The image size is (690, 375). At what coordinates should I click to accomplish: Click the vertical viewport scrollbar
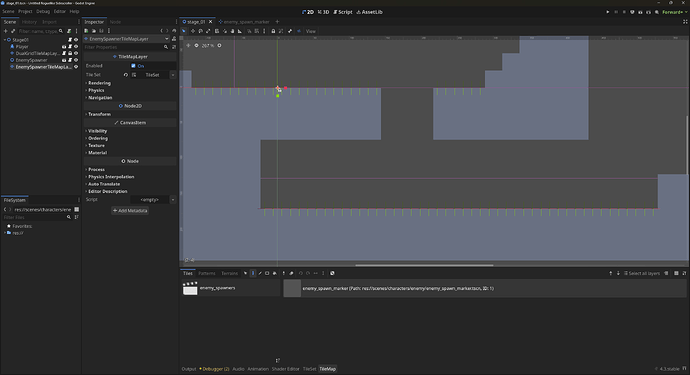(687, 145)
